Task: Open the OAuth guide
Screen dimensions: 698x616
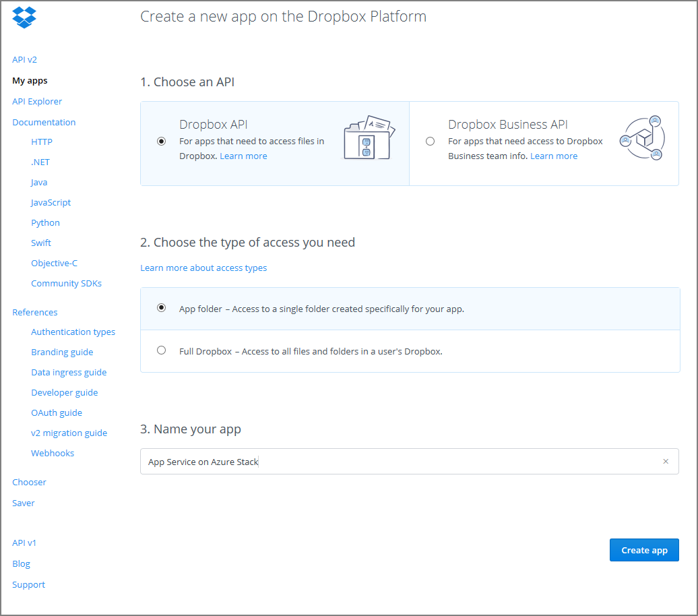Action: 57,412
